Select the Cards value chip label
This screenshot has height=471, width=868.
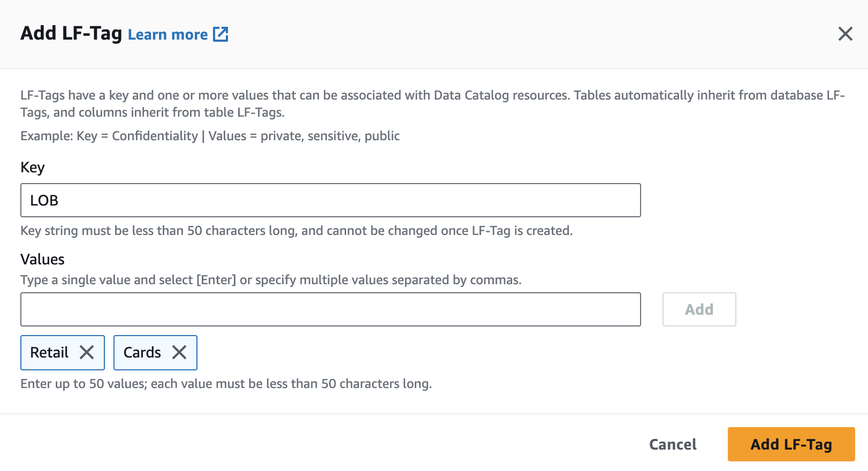tap(142, 352)
